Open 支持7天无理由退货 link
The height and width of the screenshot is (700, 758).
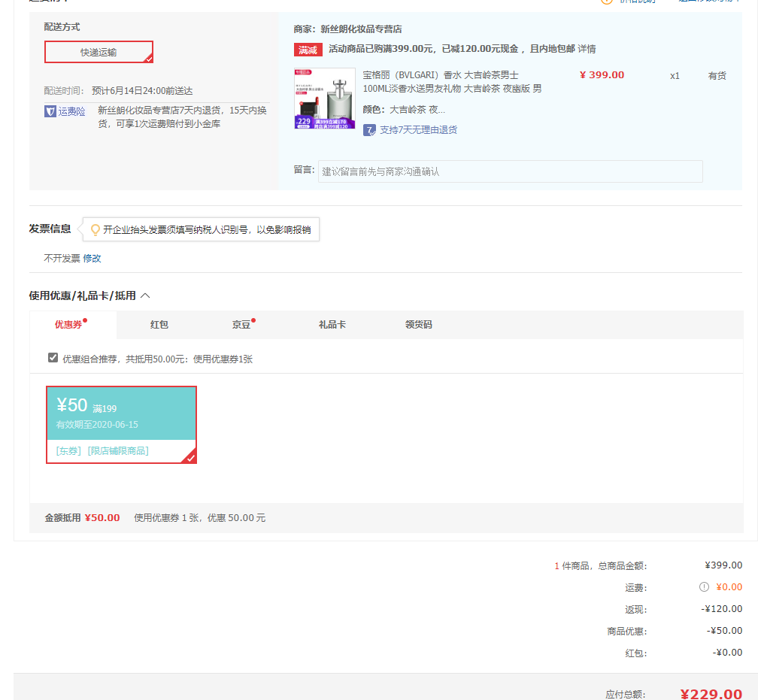pyautogui.click(x=418, y=130)
